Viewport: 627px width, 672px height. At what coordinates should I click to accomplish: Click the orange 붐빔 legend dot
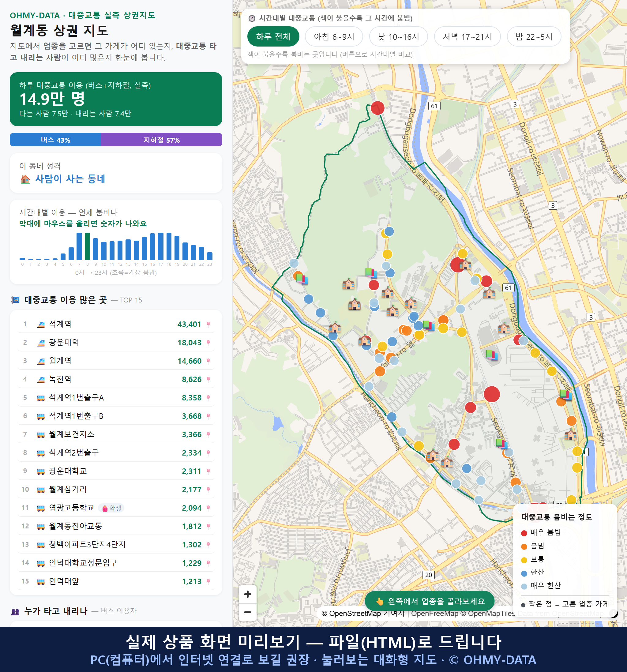(524, 546)
